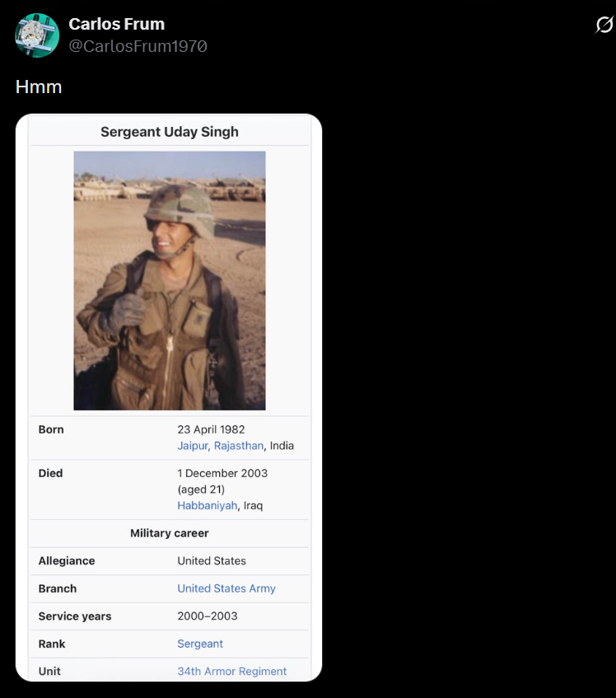This screenshot has width=616, height=698.
Task: Click the Military career header
Action: 170,533
